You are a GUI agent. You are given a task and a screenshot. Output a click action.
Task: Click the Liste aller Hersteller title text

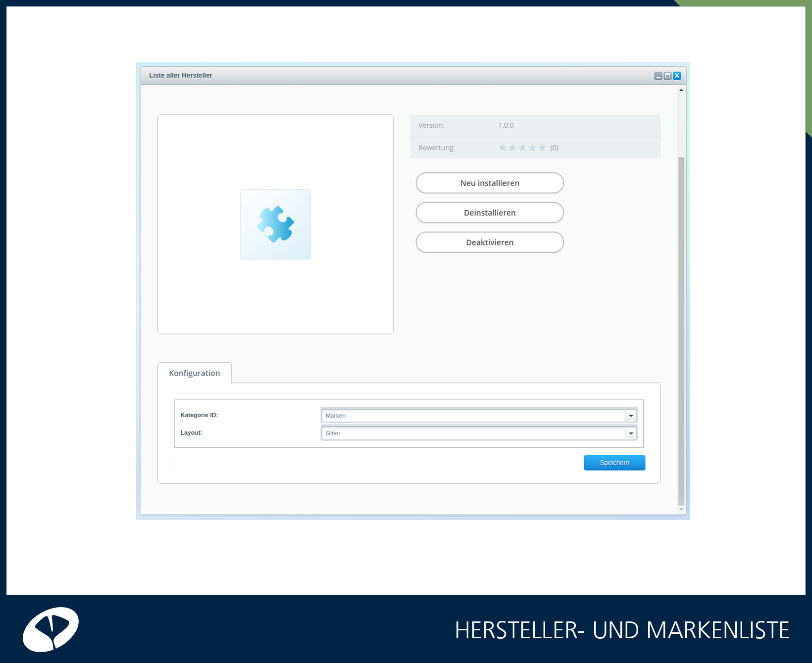[x=180, y=75]
